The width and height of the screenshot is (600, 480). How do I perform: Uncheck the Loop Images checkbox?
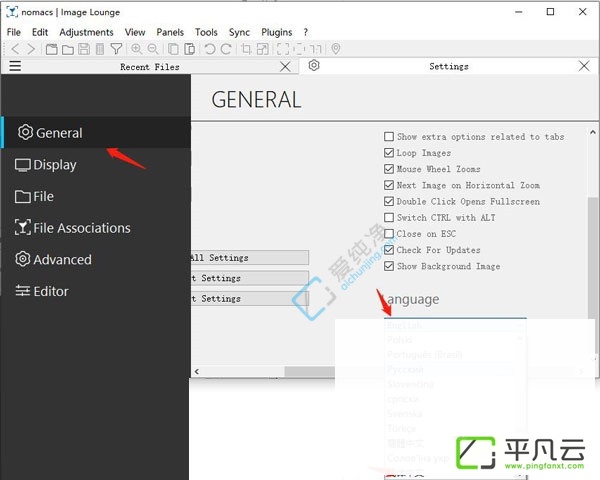[389, 153]
